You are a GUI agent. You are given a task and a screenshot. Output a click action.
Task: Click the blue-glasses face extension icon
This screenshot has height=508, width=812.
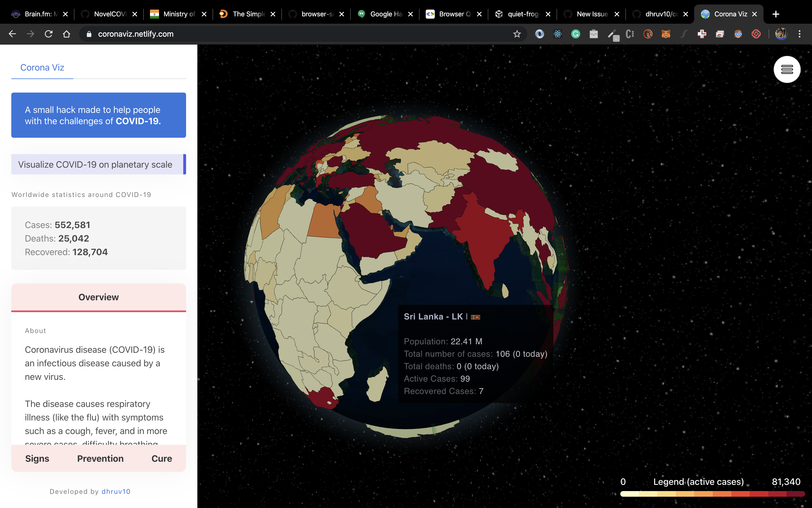click(x=738, y=34)
